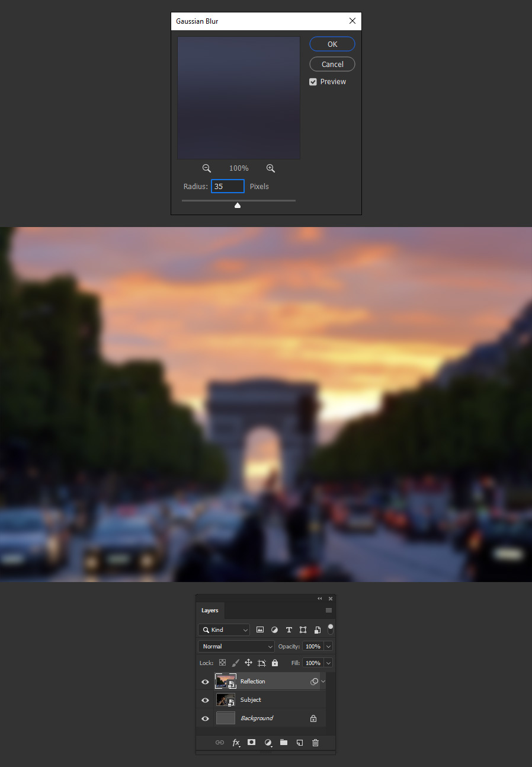
Task: Click the smart filters icon on Reflection layer
Action: pos(315,682)
